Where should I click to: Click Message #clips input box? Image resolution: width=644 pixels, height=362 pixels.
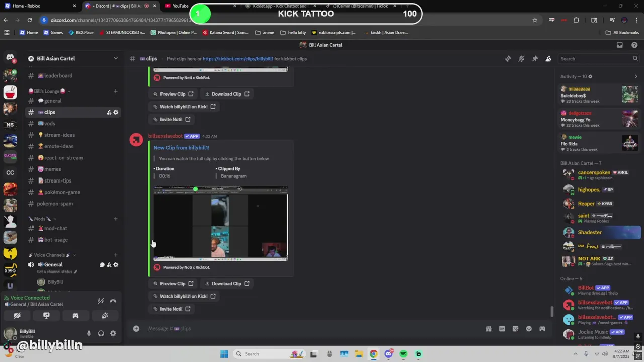click(x=312, y=329)
